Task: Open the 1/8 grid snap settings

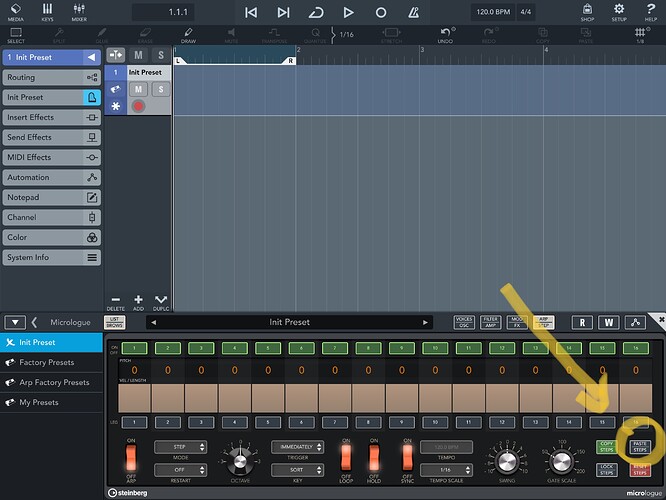Action: [641, 35]
